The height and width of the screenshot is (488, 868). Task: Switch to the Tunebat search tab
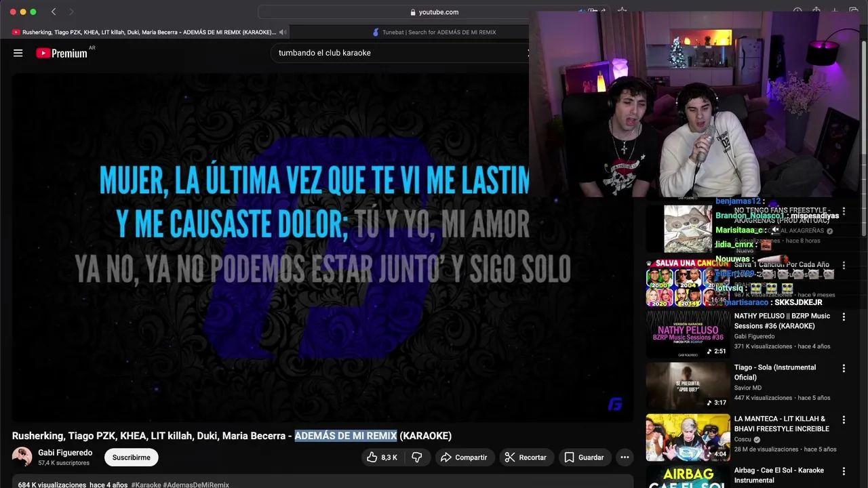pyautogui.click(x=435, y=32)
